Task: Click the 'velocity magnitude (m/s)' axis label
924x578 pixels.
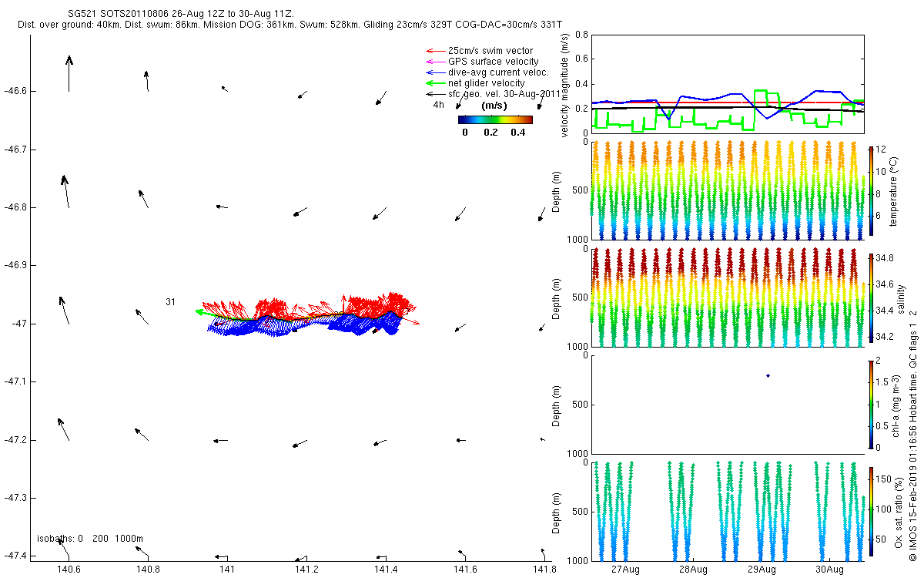Action: (x=565, y=85)
